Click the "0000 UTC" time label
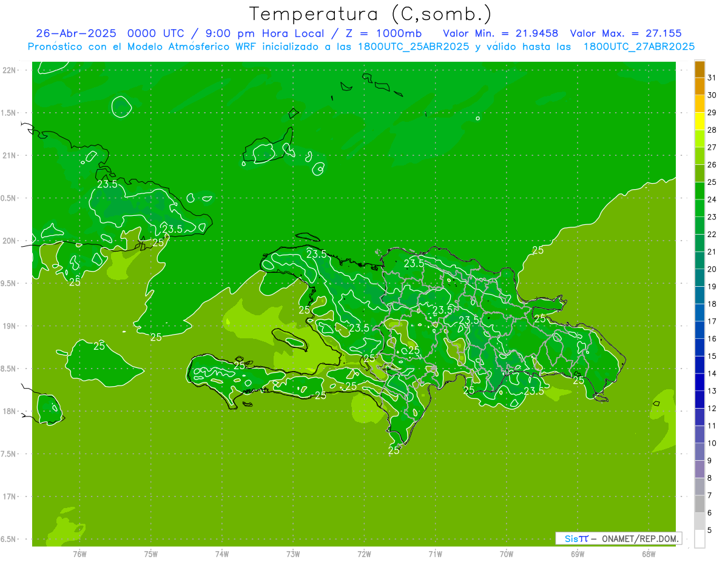Image resolution: width=728 pixels, height=562 pixels. click(156, 33)
